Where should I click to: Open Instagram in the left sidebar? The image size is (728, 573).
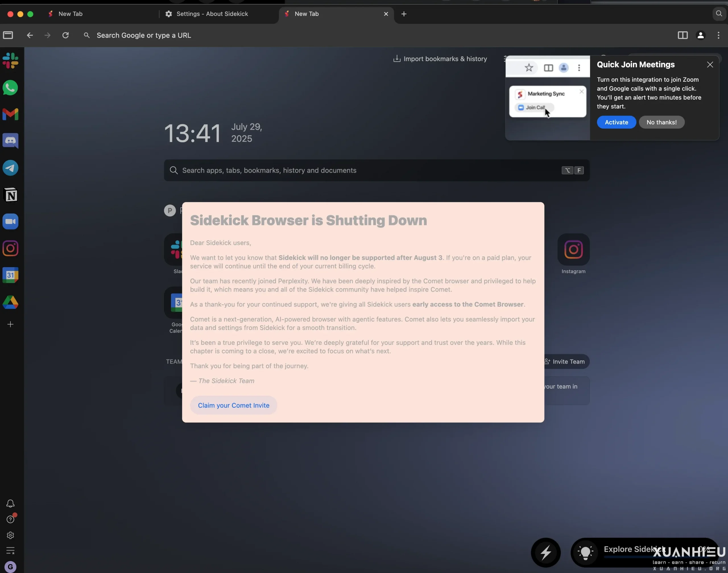click(11, 249)
